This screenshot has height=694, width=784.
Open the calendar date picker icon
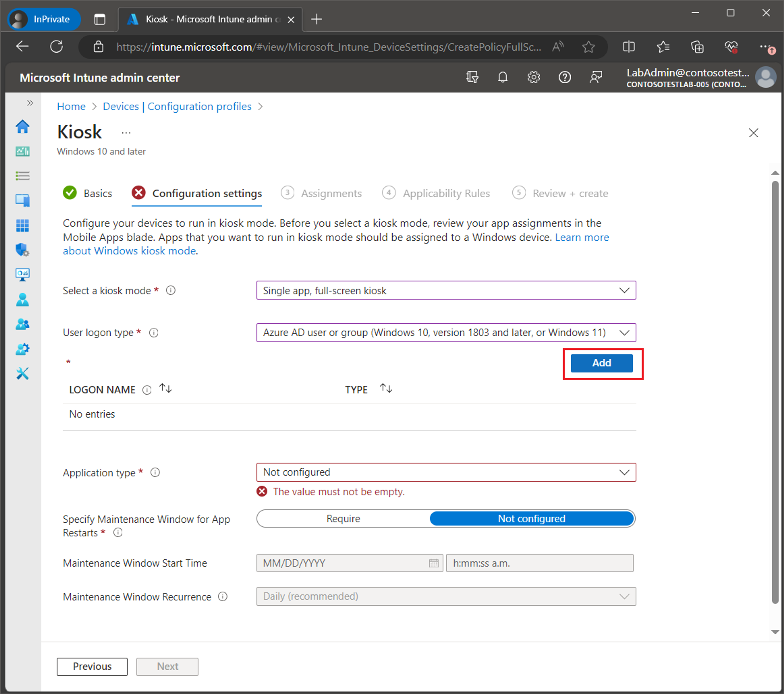pyautogui.click(x=434, y=563)
